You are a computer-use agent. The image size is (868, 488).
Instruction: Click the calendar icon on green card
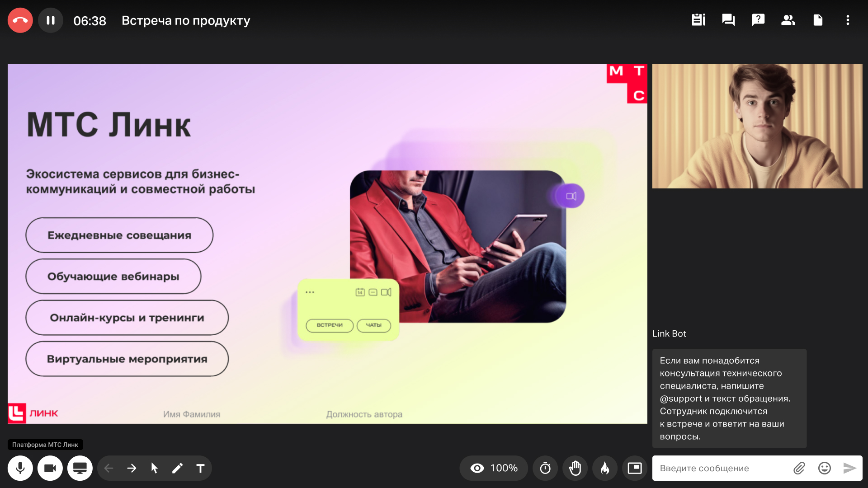360,292
